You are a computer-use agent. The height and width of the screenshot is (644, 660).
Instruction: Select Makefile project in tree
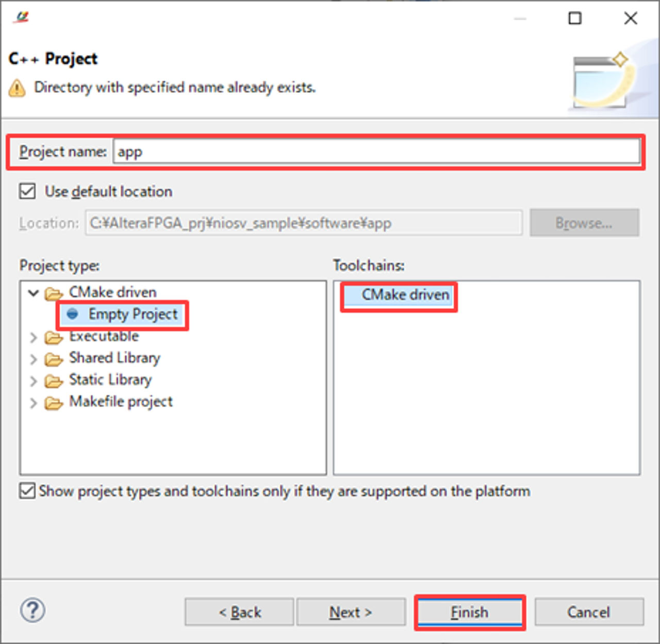121,402
